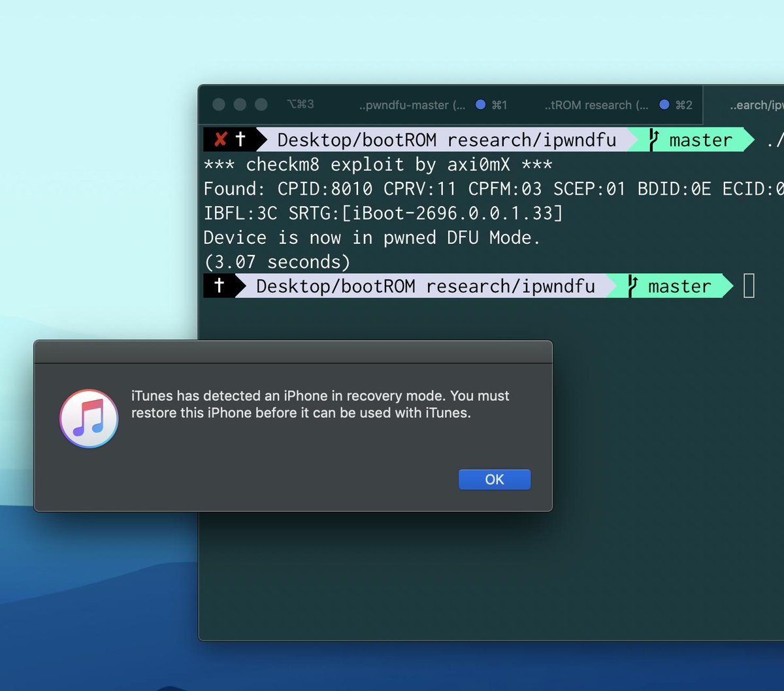This screenshot has width=784, height=691.
Task: Click the iTunes recovery mode message text
Action: pos(320,404)
